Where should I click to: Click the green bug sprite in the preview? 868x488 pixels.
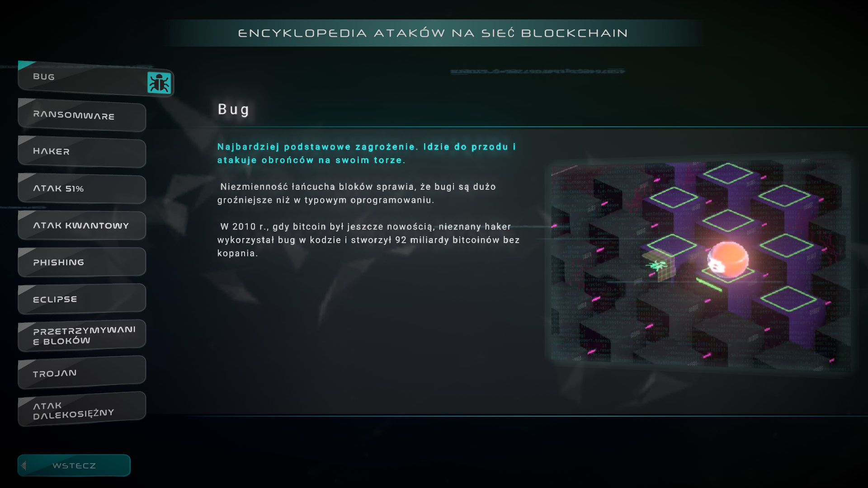pyautogui.click(x=656, y=265)
